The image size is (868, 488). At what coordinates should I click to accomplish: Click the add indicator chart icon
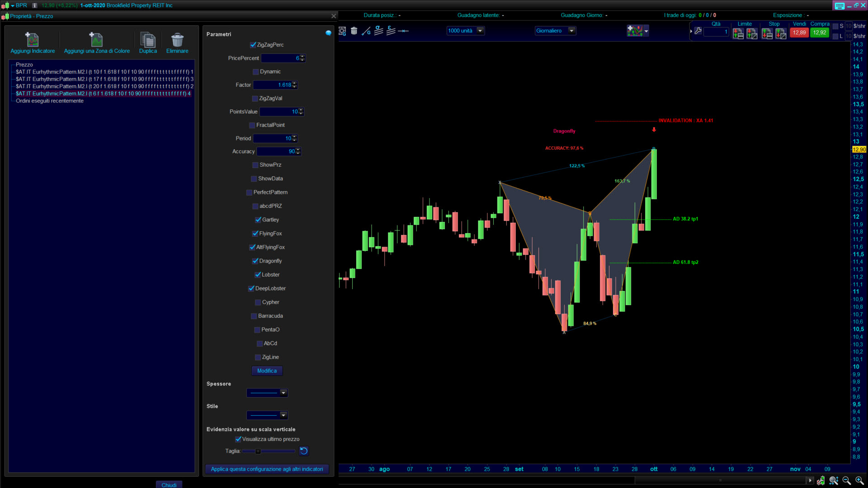[x=635, y=31]
